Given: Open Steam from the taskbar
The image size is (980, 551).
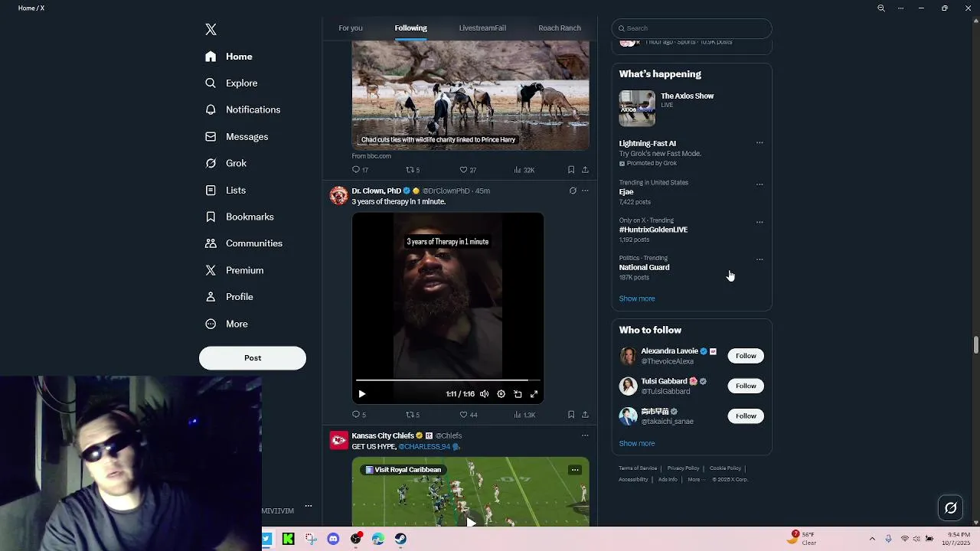Looking at the screenshot, I should (x=400, y=540).
